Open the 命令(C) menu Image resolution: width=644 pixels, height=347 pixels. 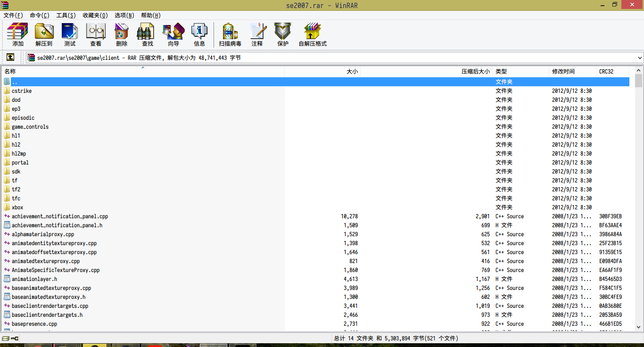pos(40,16)
